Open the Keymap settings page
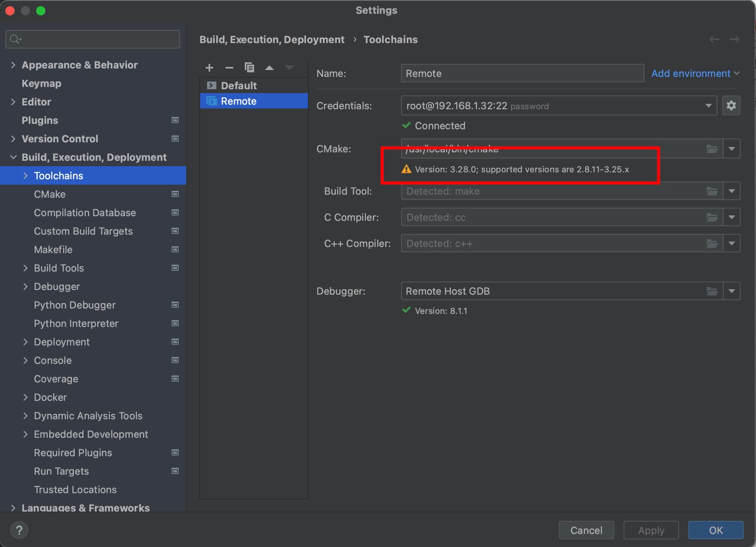This screenshot has height=547, width=756. pyautogui.click(x=42, y=83)
